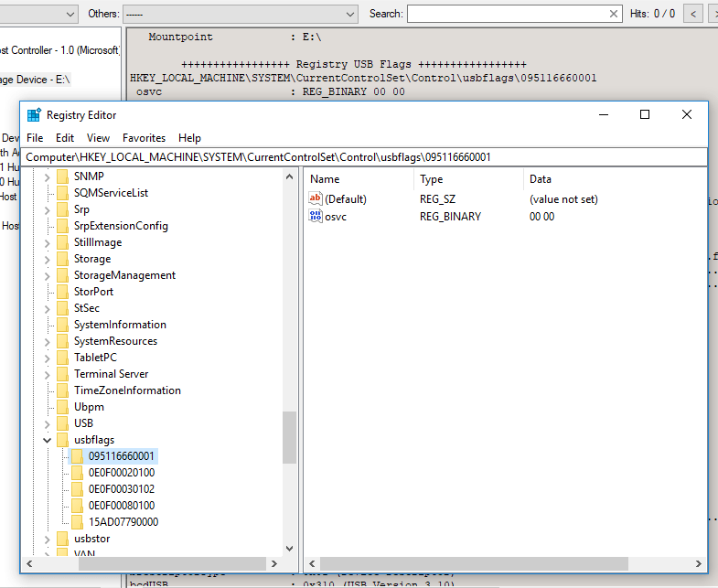
Task: Open the Favorites menu
Action: pyautogui.click(x=144, y=138)
